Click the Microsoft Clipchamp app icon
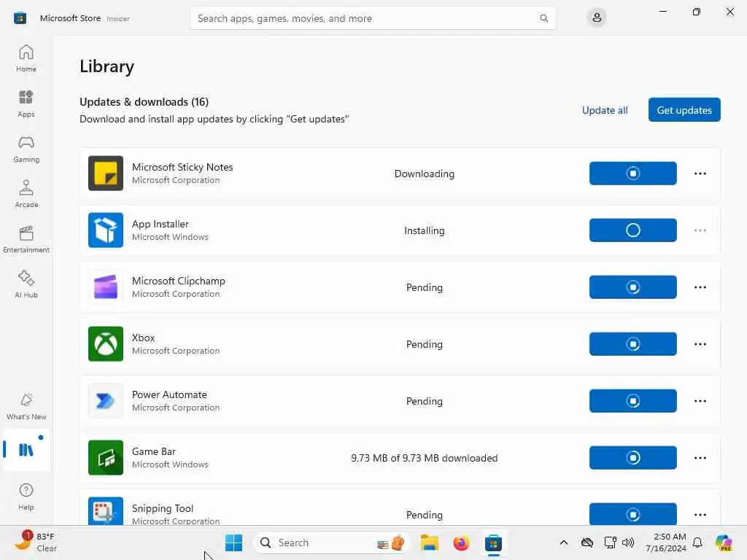 coord(106,287)
